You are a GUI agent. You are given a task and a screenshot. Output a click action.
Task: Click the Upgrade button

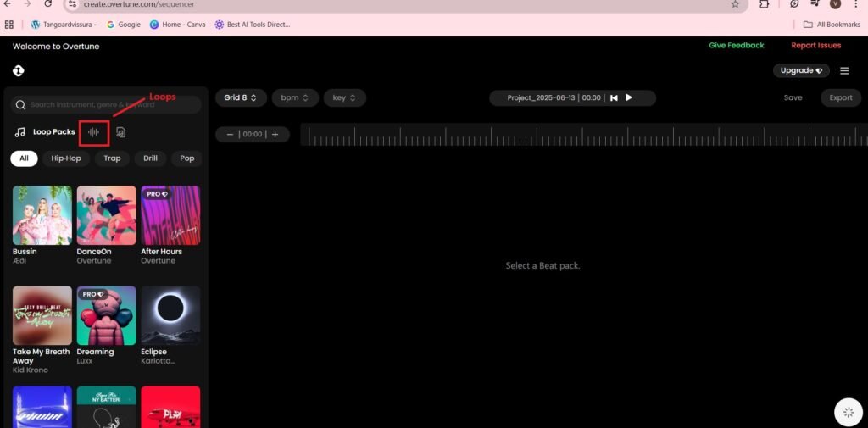click(801, 71)
